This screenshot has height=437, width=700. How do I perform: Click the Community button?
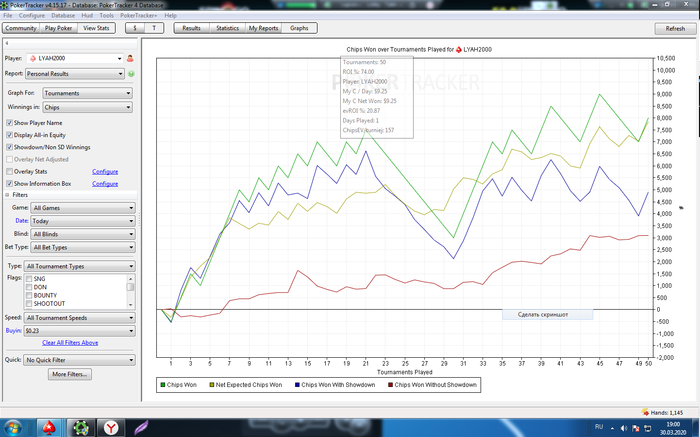(21, 28)
